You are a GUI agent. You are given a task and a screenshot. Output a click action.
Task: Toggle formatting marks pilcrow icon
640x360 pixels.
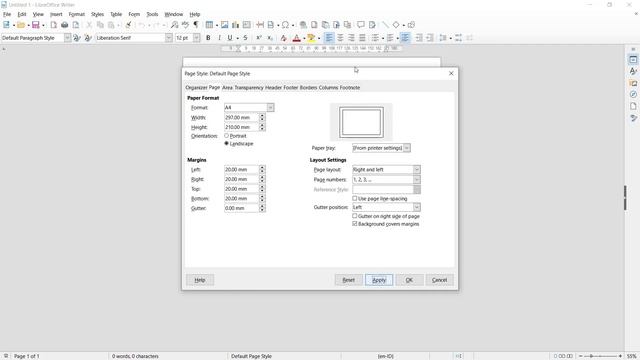(196, 25)
